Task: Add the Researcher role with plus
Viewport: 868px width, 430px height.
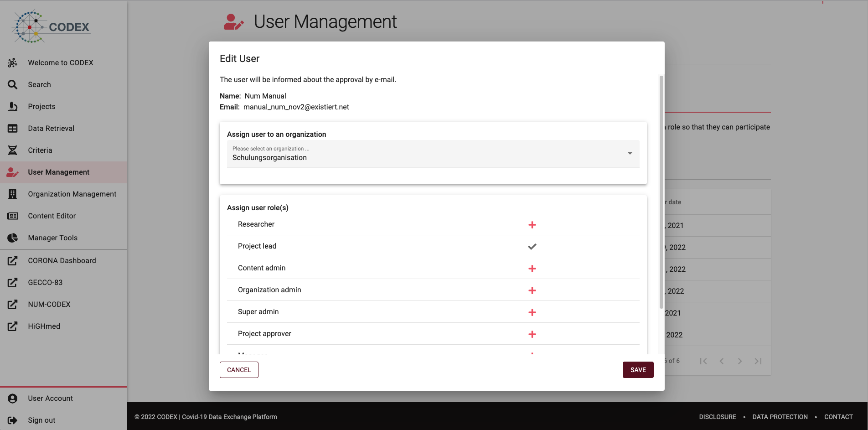Action: (532, 225)
